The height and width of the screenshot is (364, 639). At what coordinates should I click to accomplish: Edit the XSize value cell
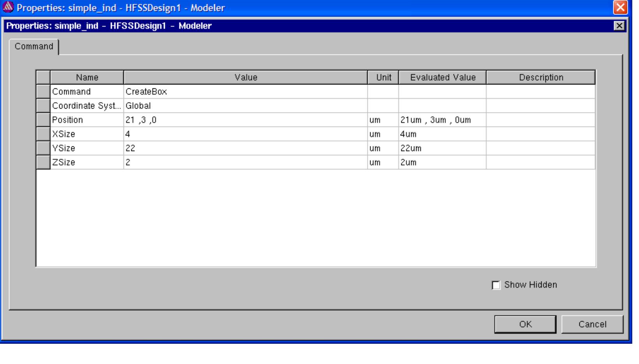(245, 134)
